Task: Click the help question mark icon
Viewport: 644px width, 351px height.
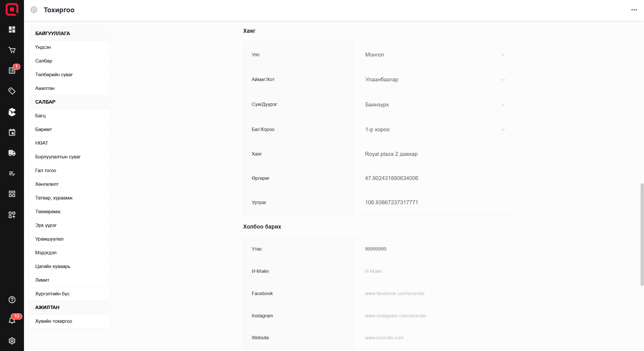Action: pyautogui.click(x=12, y=300)
